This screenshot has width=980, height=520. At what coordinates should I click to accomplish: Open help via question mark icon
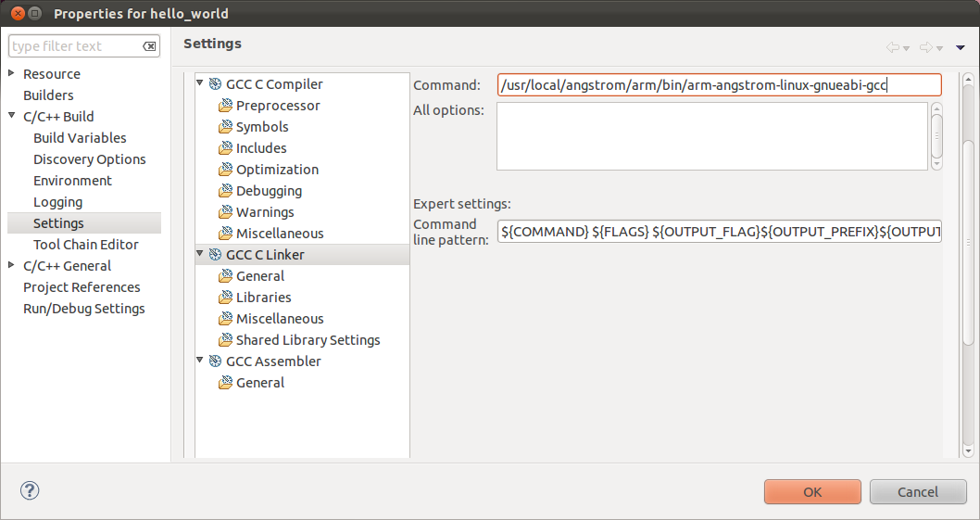pyautogui.click(x=30, y=490)
